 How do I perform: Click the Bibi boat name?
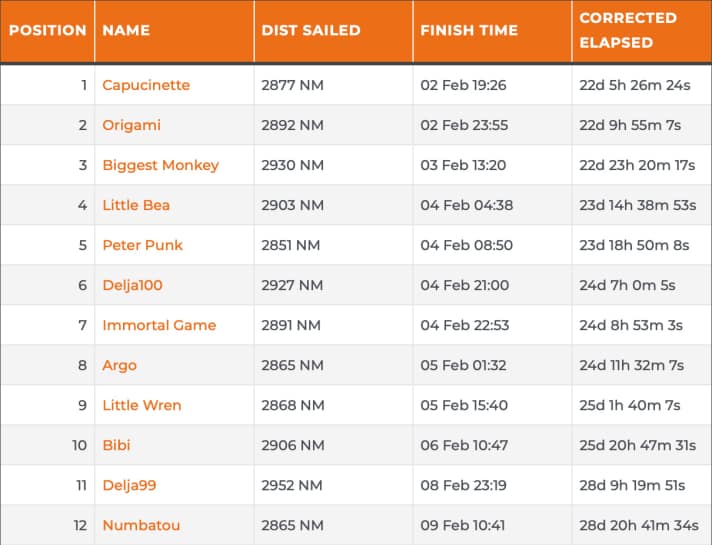(x=116, y=445)
